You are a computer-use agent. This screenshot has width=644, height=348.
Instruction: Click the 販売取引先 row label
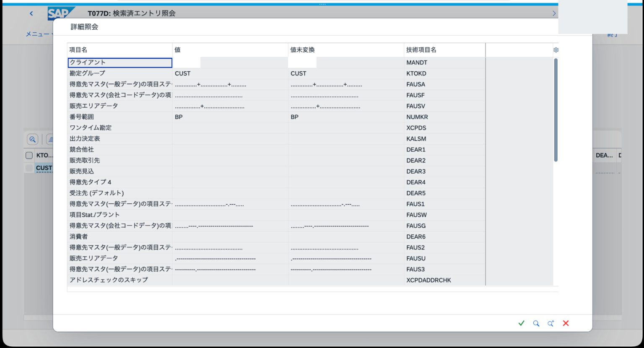point(85,161)
